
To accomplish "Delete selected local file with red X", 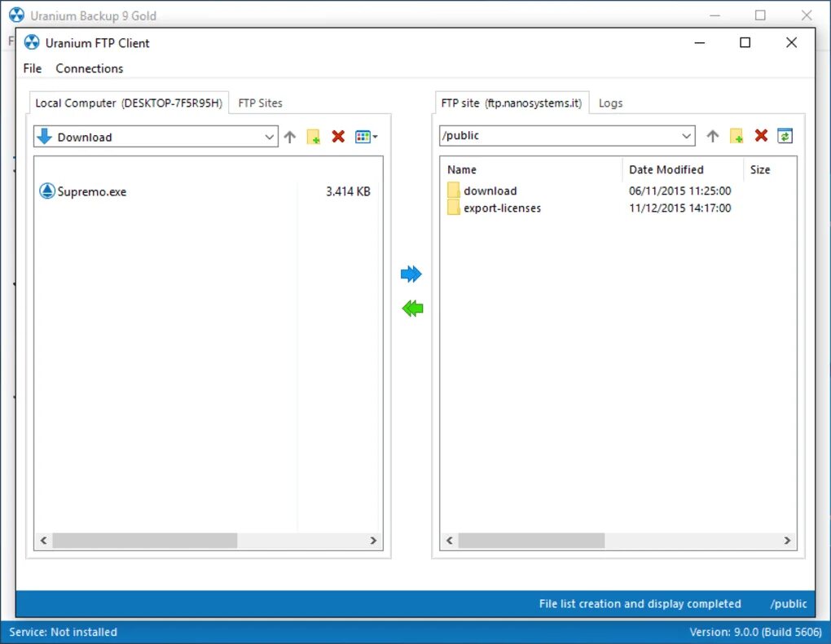I will click(338, 137).
